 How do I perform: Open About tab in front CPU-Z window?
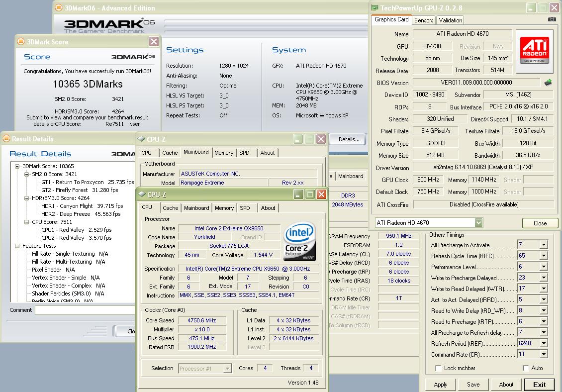(268, 208)
